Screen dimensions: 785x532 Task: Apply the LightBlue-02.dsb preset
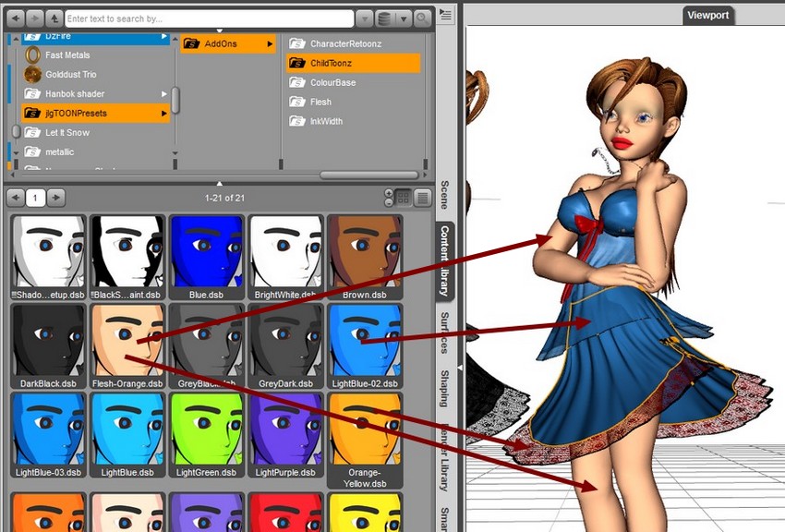pyautogui.click(x=365, y=346)
